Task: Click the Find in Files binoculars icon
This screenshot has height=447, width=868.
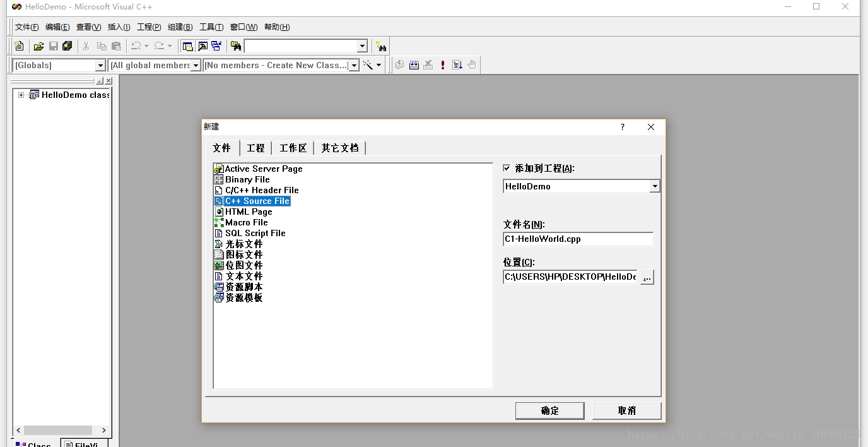Action: 236,46
